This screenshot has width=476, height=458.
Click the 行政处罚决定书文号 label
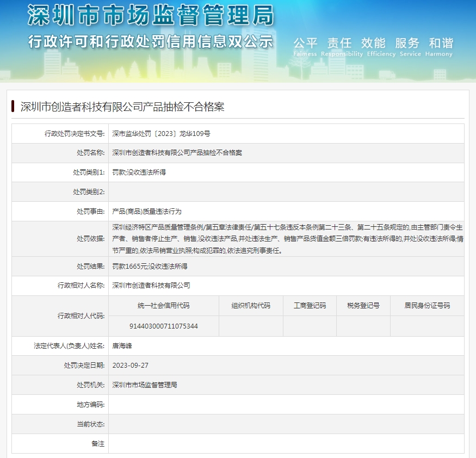point(75,134)
